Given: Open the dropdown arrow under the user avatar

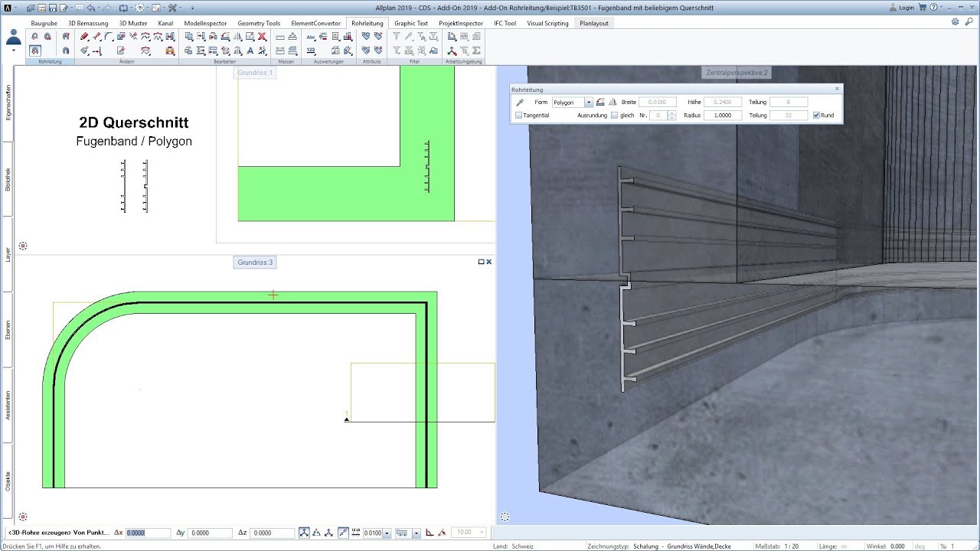Looking at the screenshot, I should (x=14, y=51).
